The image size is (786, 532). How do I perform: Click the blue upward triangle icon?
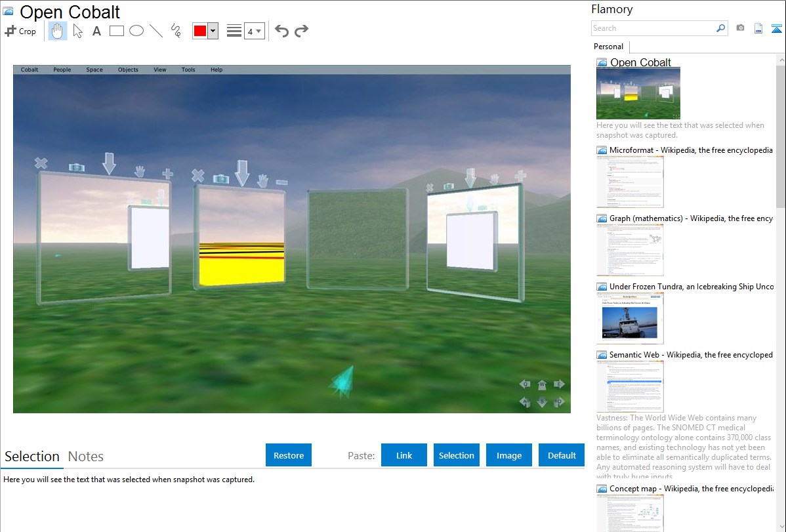(776, 28)
